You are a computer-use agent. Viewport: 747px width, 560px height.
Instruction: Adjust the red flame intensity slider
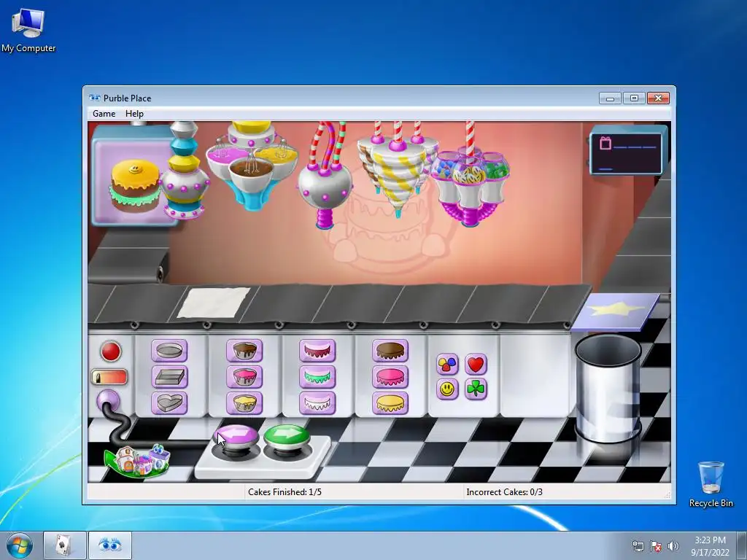(109, 378)
